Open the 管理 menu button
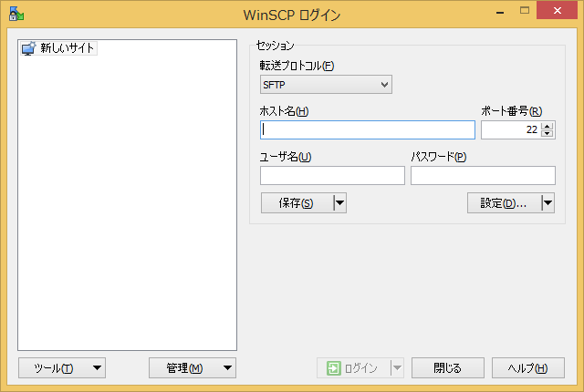 coord(193,368)
